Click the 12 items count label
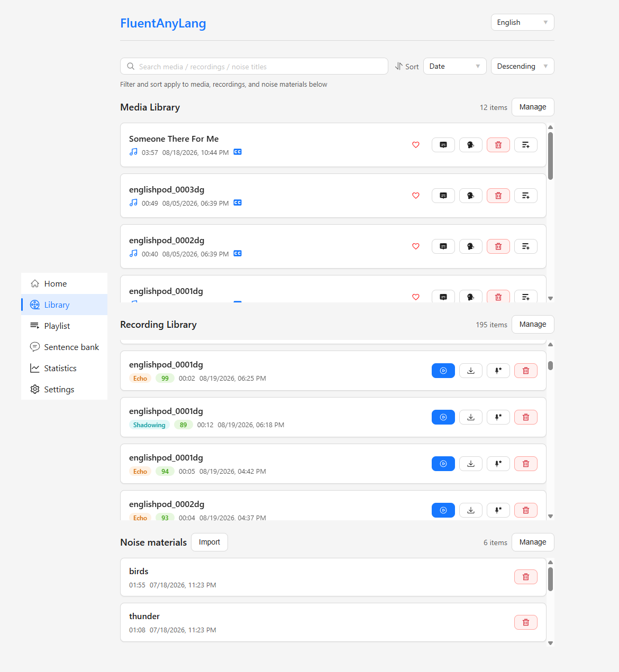This screenshot has width=619, height=672. click(494, 107)
